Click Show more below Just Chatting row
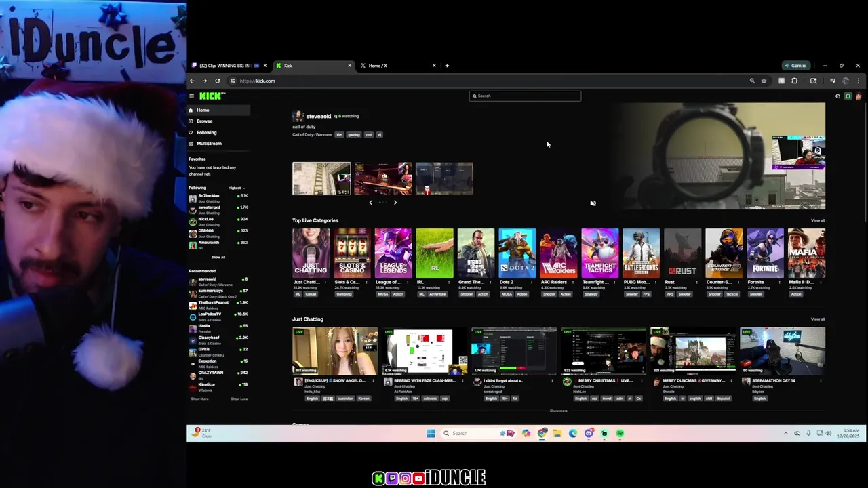 coord(558,411)
